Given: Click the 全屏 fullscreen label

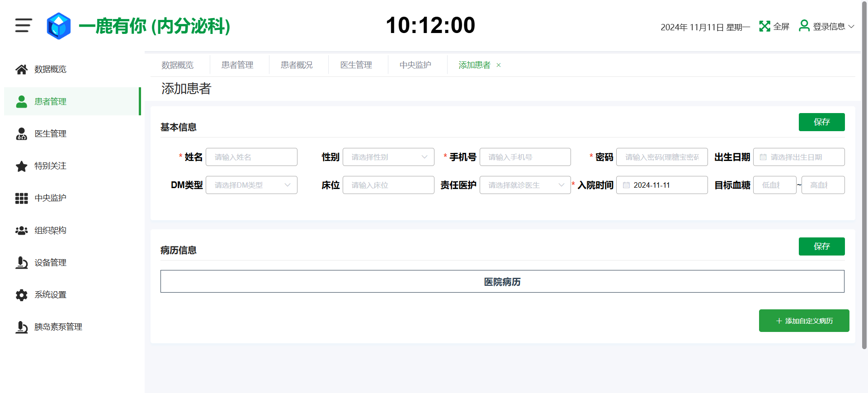Looking at the screenshot, I should point(781,27).
